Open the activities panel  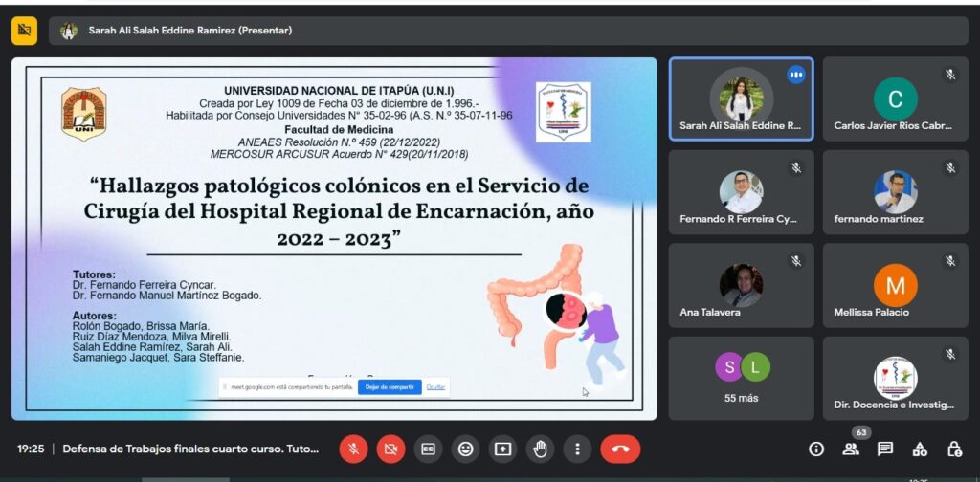tap(920, 449)
